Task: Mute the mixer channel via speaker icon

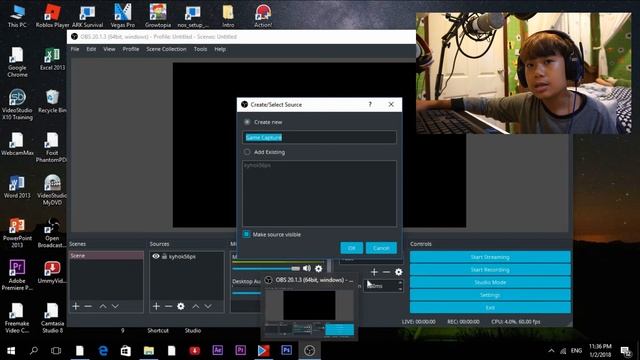Action: 307,268
